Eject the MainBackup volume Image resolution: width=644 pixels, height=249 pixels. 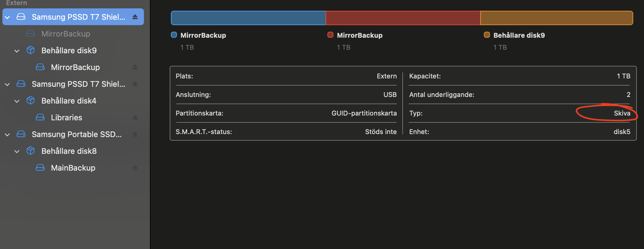pyautogui.click(x=135, y=168)
